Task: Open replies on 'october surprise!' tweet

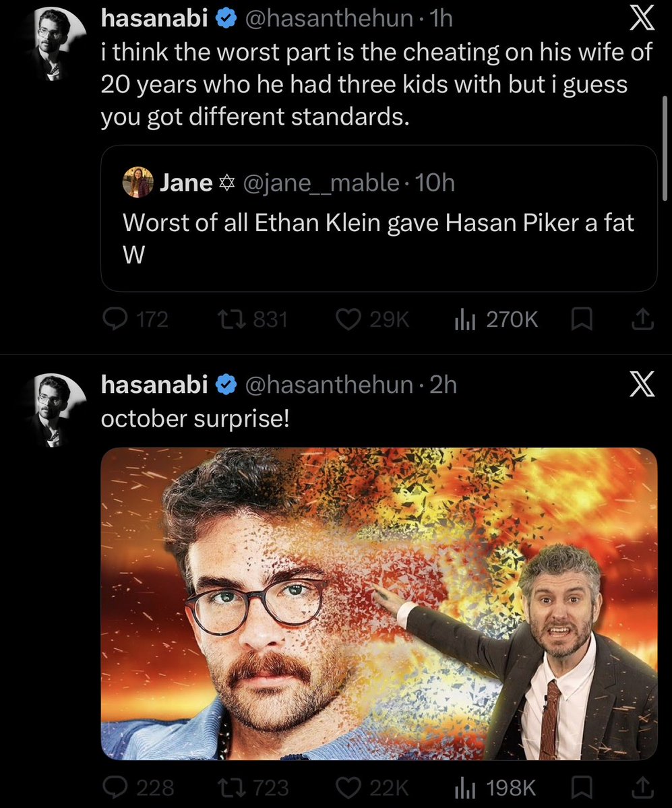Action: (x=138, y=787)
